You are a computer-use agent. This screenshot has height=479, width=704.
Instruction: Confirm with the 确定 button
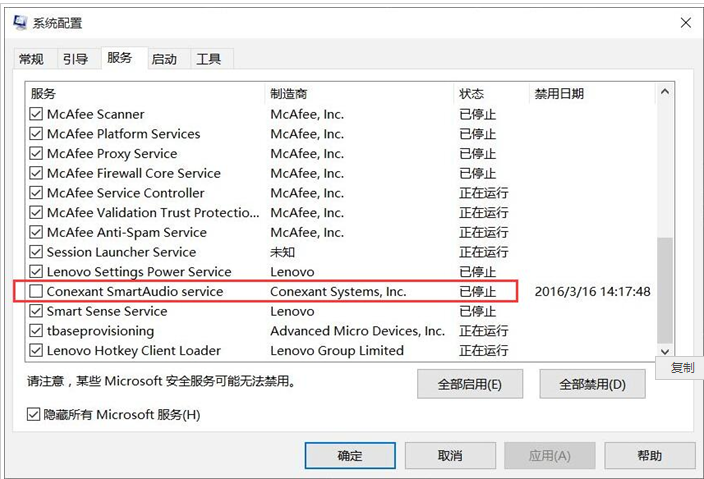click(x=350, y=456)
